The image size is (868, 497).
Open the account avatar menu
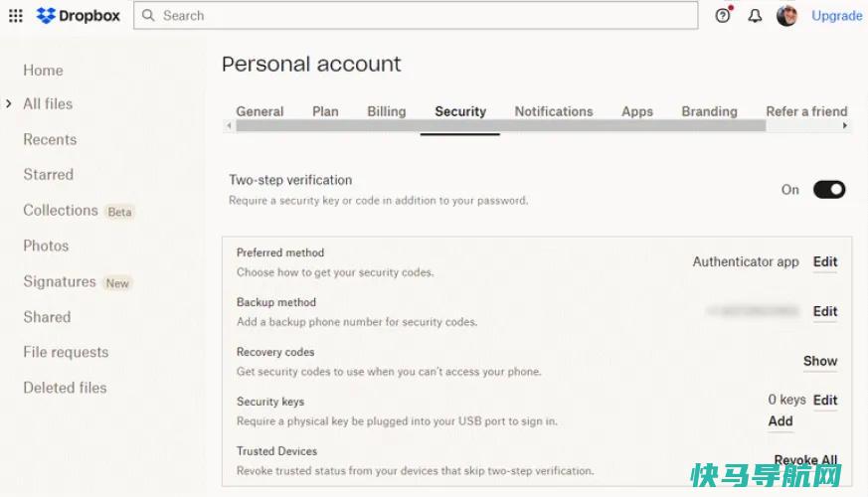coord(786,16)
